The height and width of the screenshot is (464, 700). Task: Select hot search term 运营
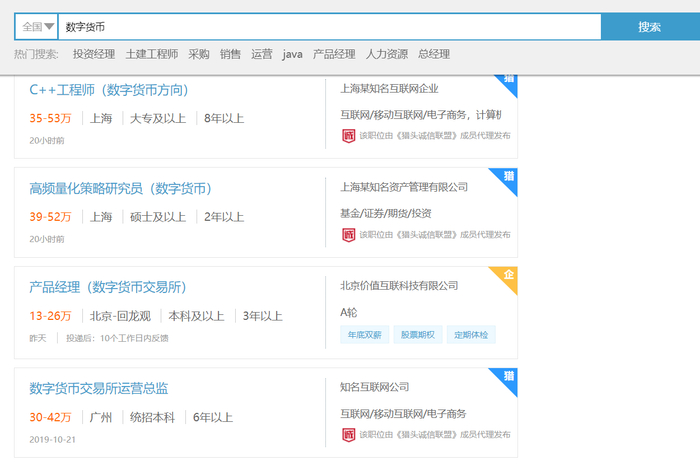pyautogui.click(x=262, y=54)
